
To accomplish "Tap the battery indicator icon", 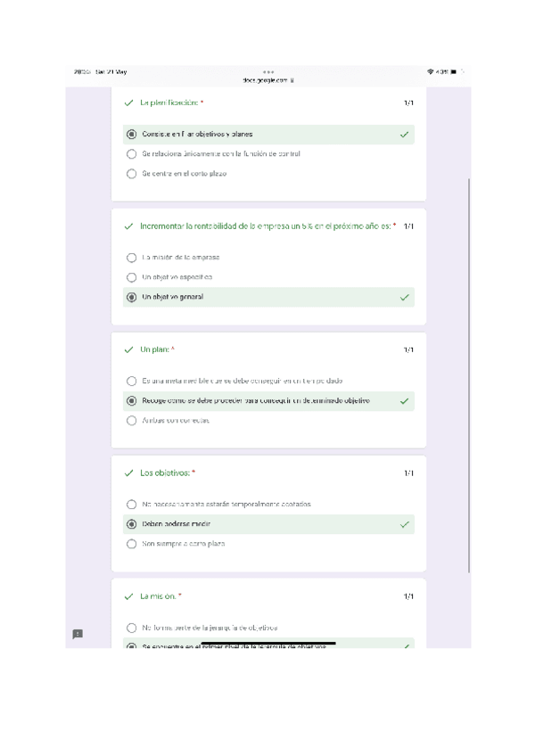I will (x=454, y=71).
